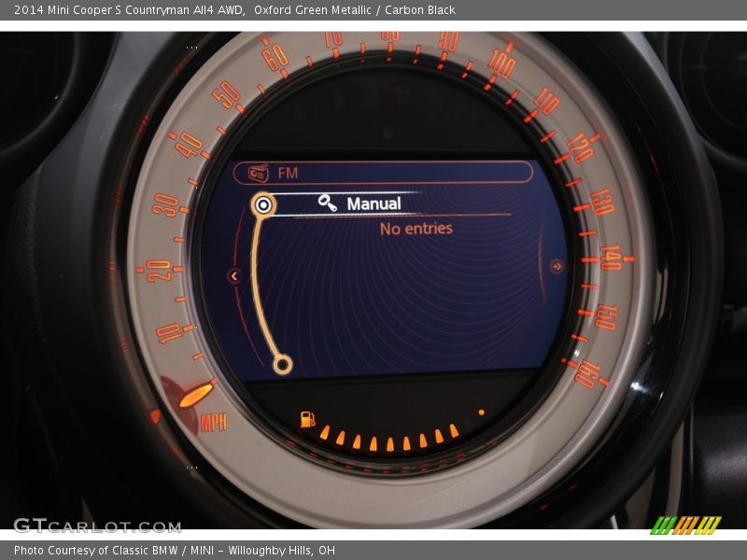The height and width of the screenshot is (560, 747).
Task: Click the 30 mark on the speedometer
Action: click(165, 205)
